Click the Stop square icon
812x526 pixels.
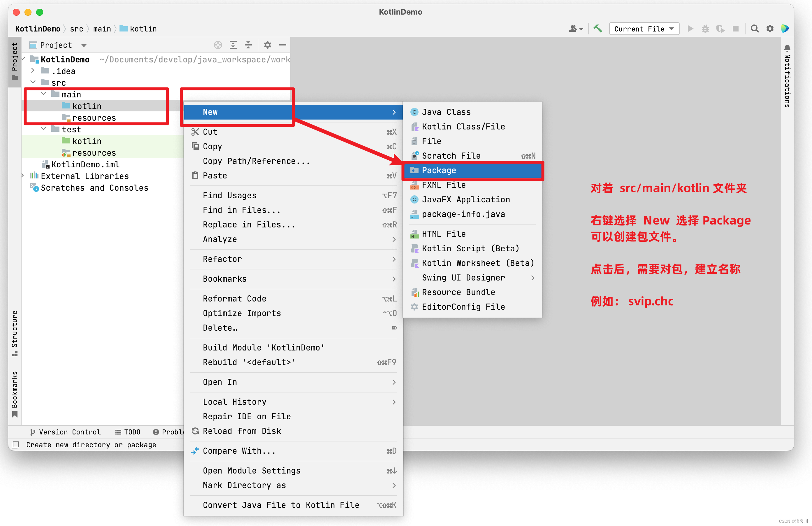tap(736, 29)
